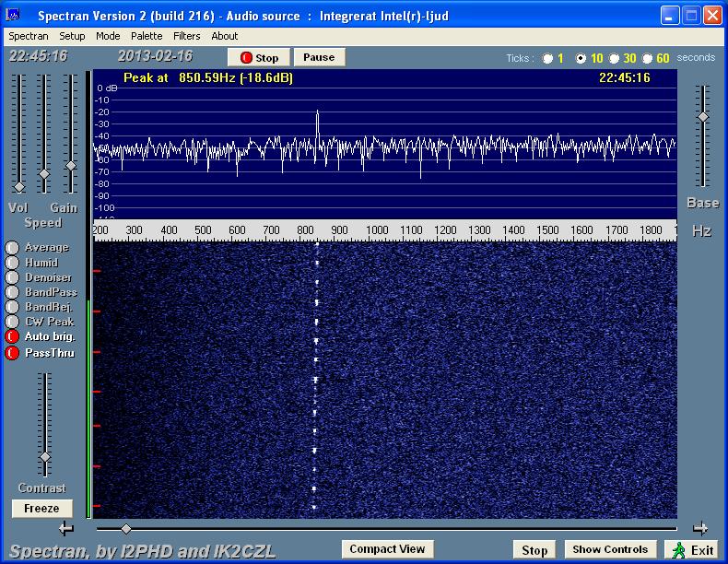This screenshot has height=564, width=728.
Task: Click the Show Controls button
Action: pyautogui.click(x=610, y=549)
